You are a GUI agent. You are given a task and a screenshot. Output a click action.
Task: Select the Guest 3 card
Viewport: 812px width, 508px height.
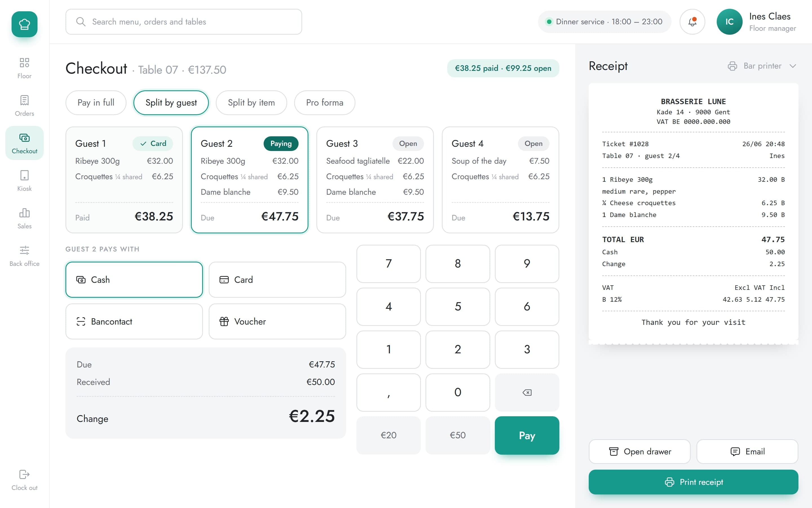pyautogui.click(x=375, y=180)
